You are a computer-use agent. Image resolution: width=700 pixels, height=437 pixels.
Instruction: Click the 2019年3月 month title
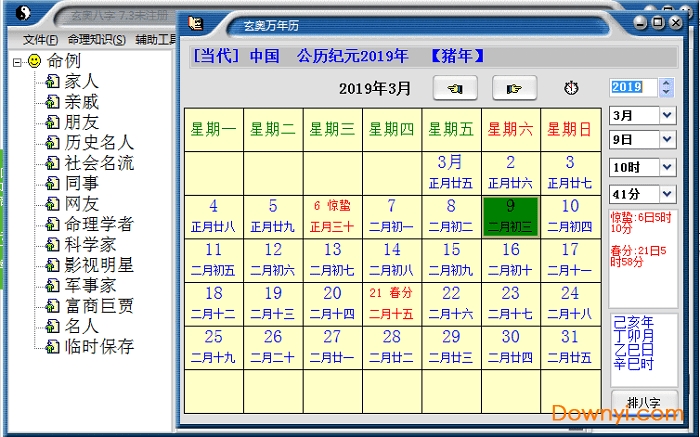pos(375,88)
